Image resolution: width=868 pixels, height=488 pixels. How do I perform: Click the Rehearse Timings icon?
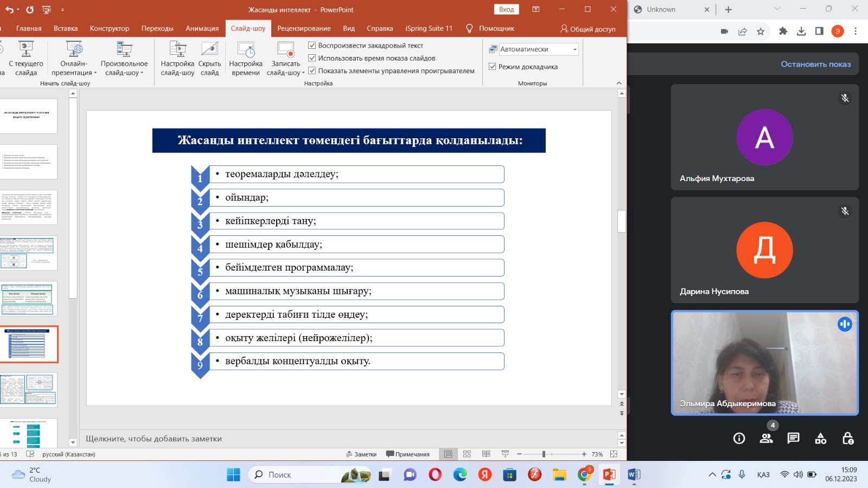pos(246,59)
